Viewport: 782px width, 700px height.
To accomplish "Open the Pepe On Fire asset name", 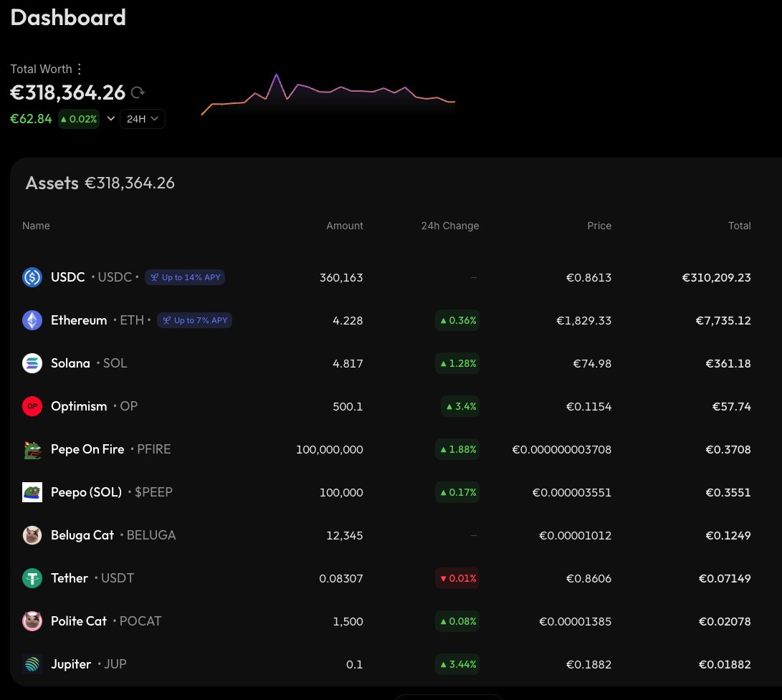I will (x=87, y=449).
